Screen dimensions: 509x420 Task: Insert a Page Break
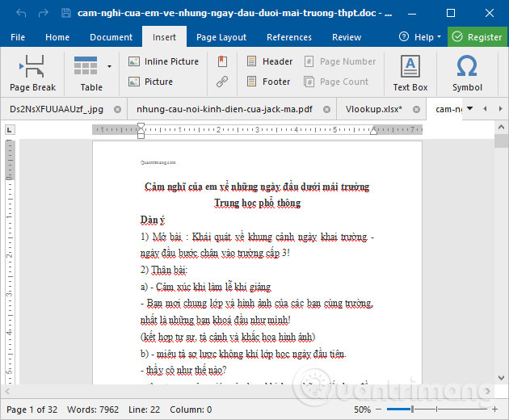(32, 73)
